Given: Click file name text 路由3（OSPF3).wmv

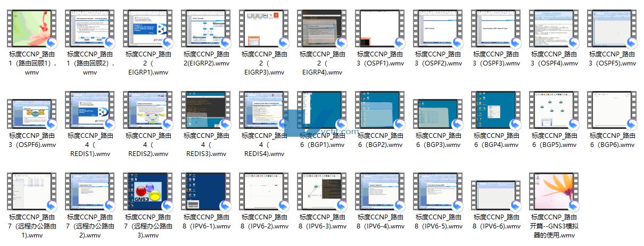Looking at the screenshot, I should point(497,59).
